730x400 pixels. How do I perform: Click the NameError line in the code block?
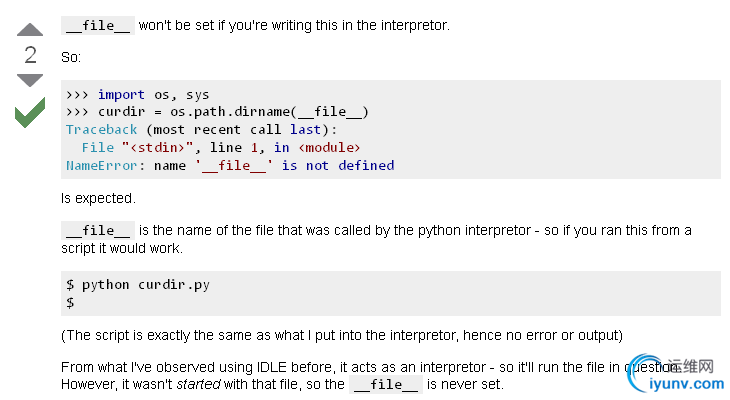(x=230, y=165)
